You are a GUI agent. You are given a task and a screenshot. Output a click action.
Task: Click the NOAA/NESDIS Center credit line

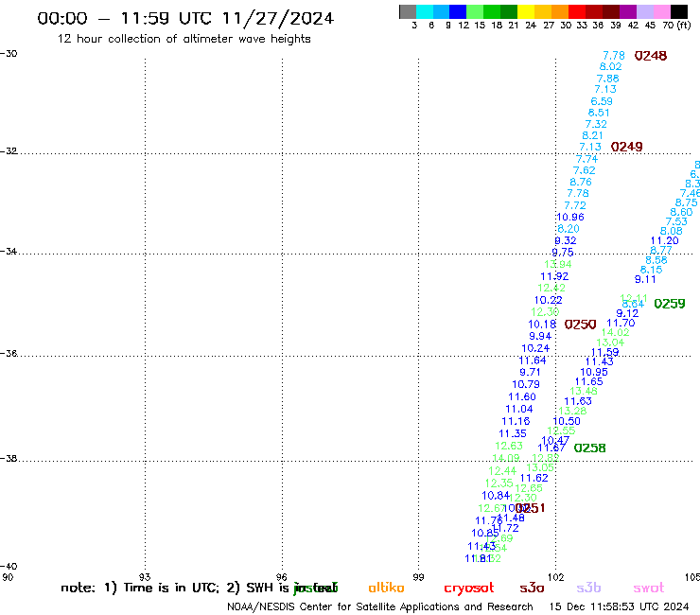[380, 606]
